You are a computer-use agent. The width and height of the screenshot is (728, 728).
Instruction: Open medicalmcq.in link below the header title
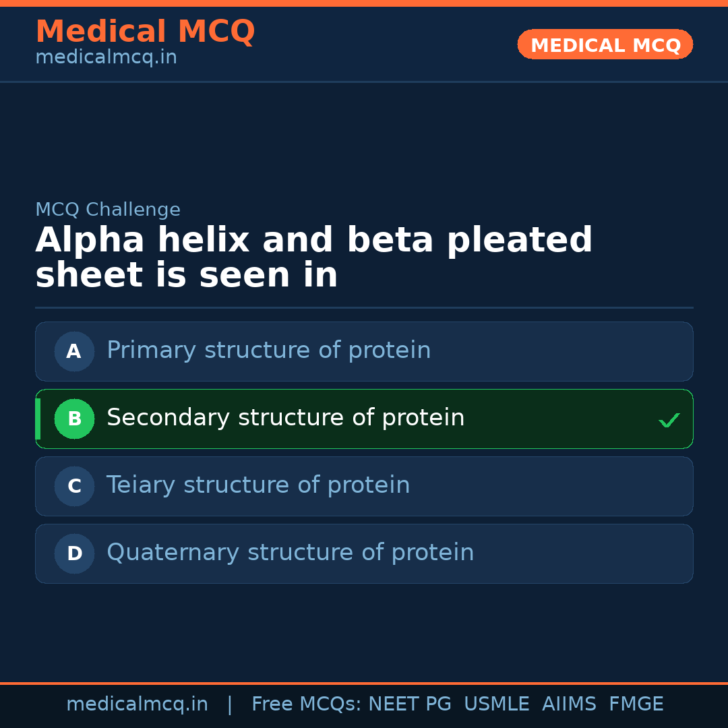pyautogui.click(x=106, y=58)
